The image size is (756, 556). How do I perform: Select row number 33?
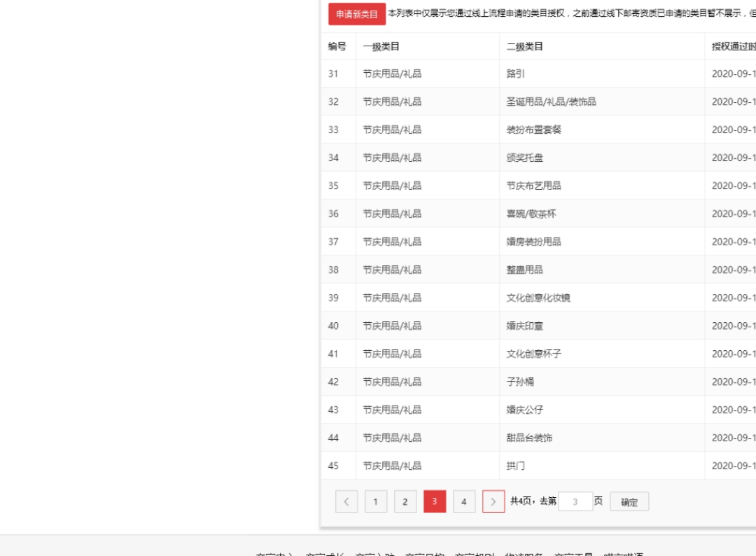(333, 130)
